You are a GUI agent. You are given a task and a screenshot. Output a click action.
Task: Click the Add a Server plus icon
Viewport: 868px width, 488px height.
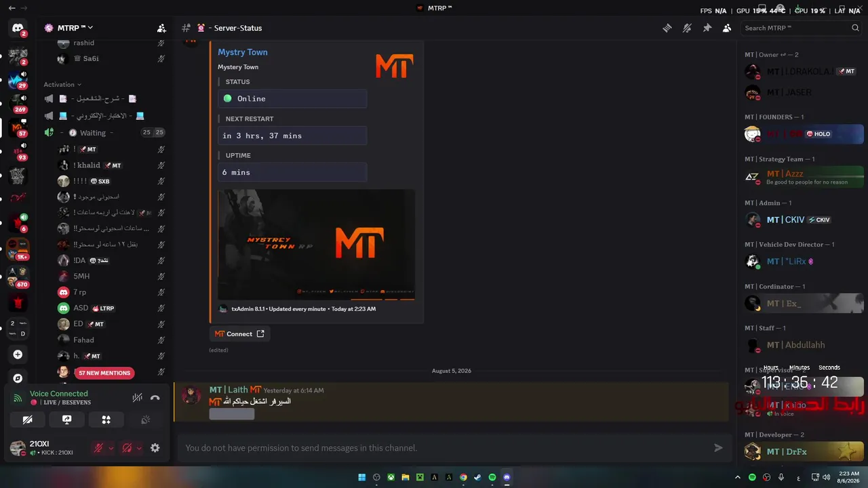click(x=18, y=354)
